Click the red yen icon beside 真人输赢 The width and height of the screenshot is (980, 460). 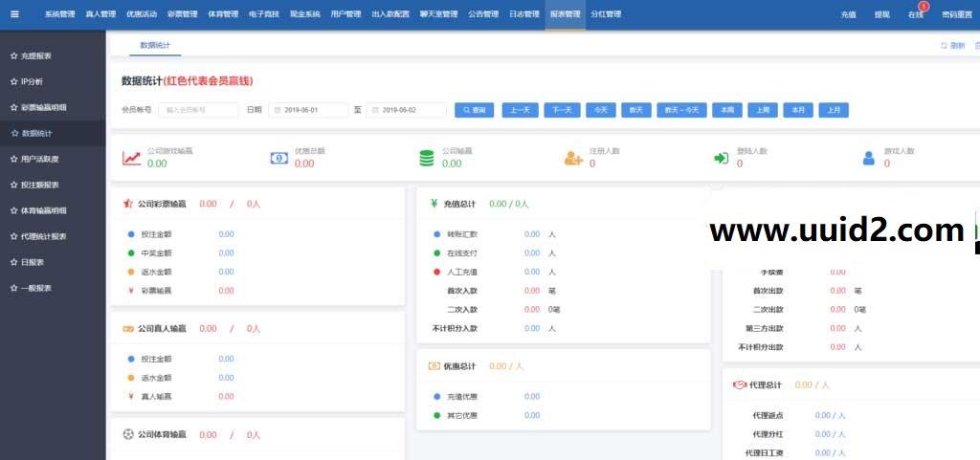coord(130,396)
